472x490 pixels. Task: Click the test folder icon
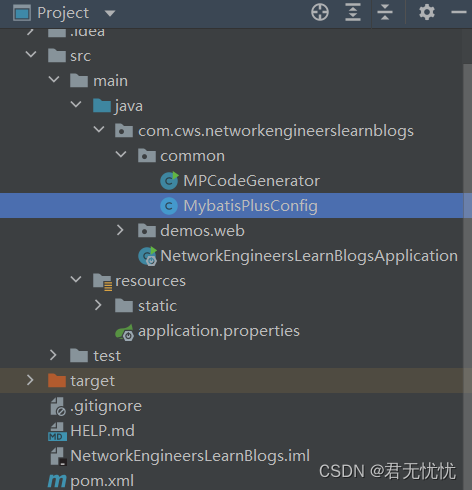pyautogui.click(x=79, y=355)
